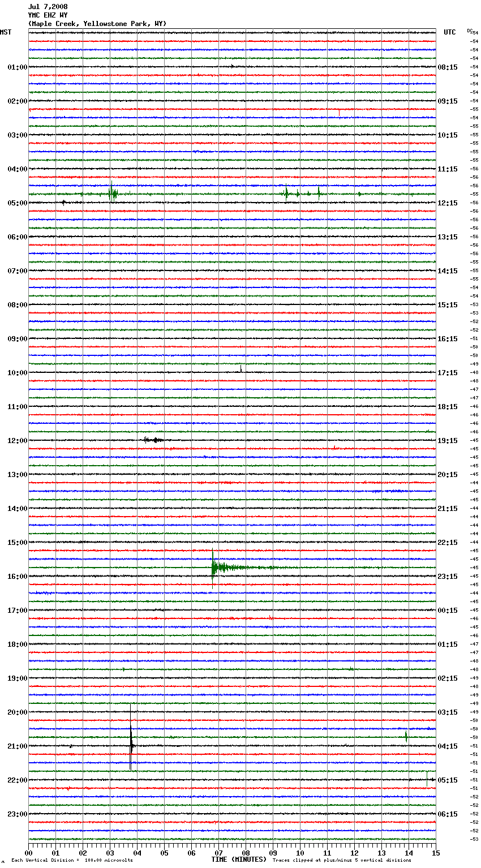The image size is (481, 868).
Task: Pick the '11:00' MST hour label
Action: tap(18, 407)
